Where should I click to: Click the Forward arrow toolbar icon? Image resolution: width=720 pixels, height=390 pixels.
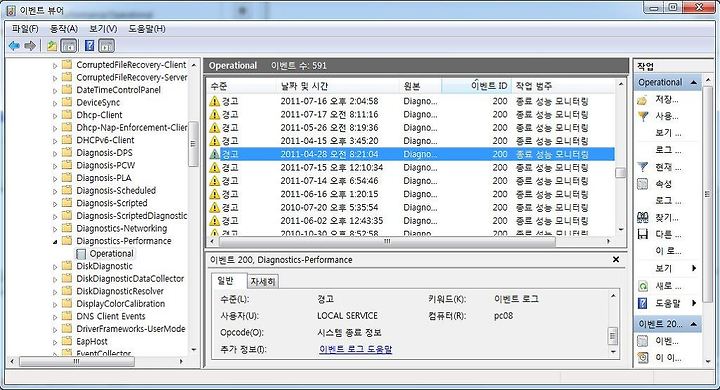click(x=30, y=45)
